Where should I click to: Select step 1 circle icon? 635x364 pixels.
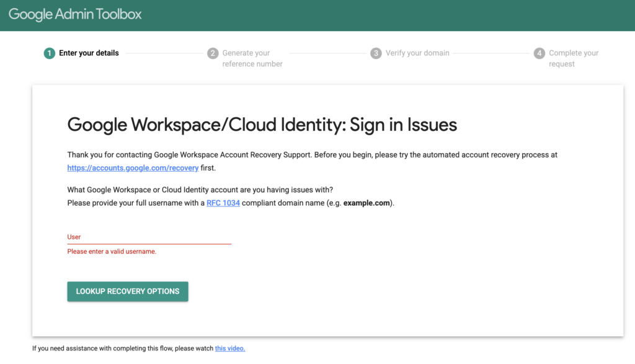[50, 53]
